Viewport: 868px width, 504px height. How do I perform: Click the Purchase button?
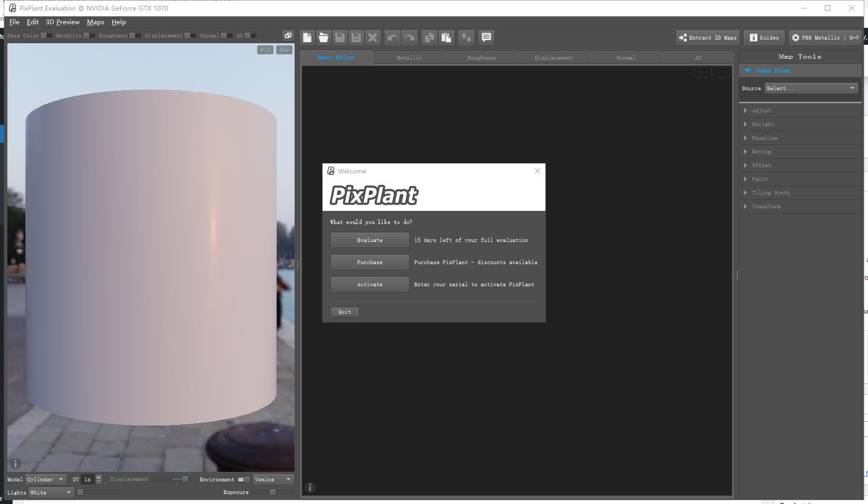click(x=370, y=262)
